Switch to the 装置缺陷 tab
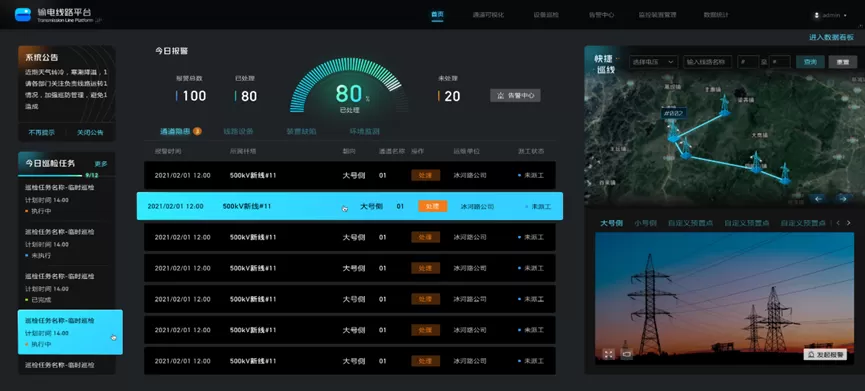Viewport: 865px width, 391px height. [301, 131]
